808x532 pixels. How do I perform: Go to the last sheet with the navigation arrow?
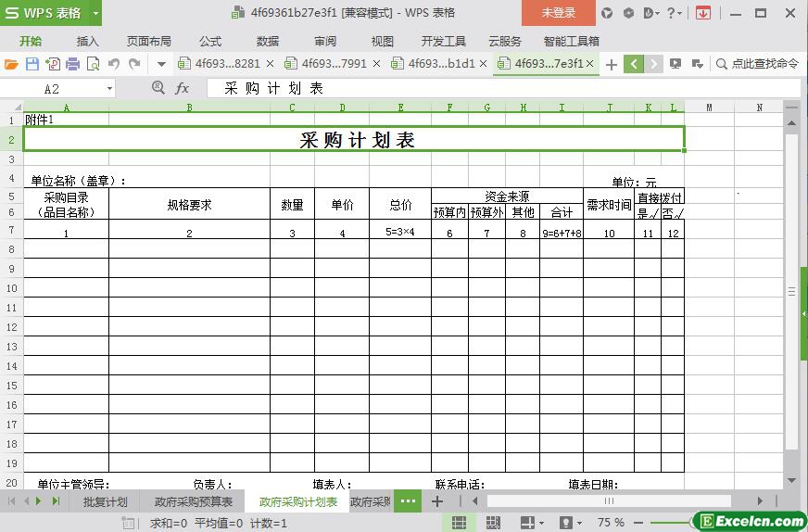(x=57, y=501)
